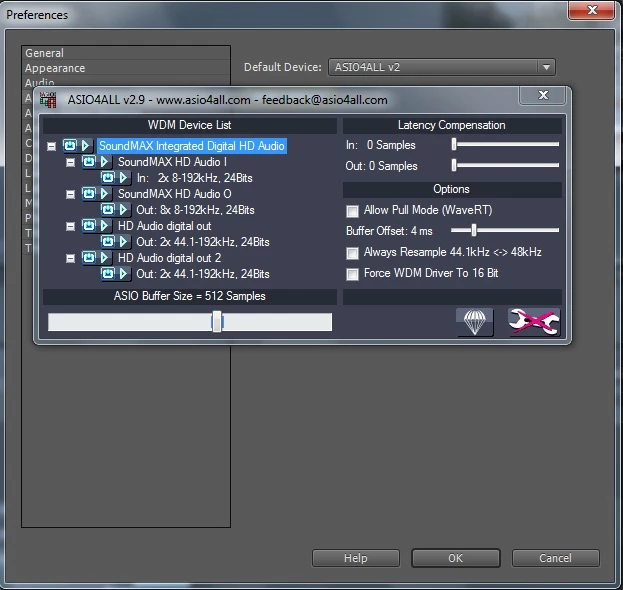Collapse the SoundMAX HD Audio O node
Viewport: 623px width, 590px height.
click(x=70, y=194)
